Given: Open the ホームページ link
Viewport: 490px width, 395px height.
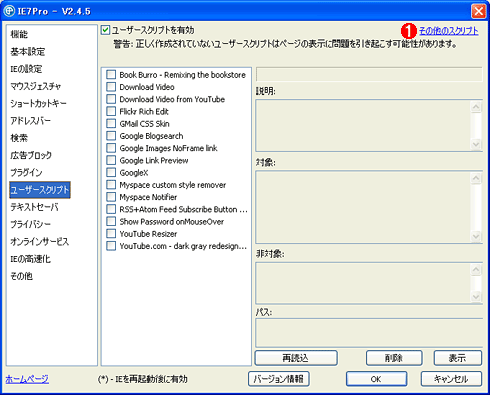Looking at the screenshot, I should (x=27, y=379).
